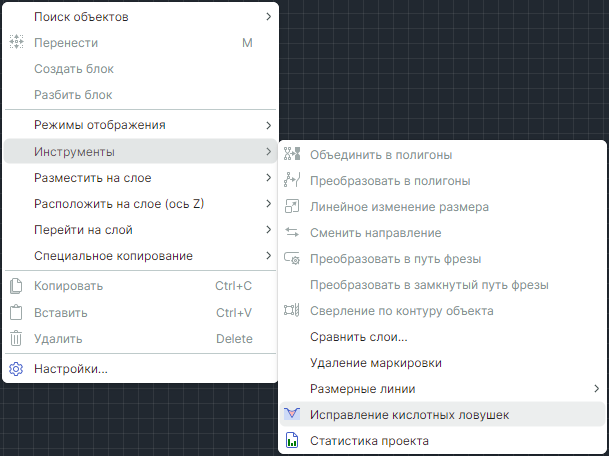Viewport: 609px width, 456px height.
Task: Expand the Режимы отображения submenu arrow
Action: [x=268, y=125]
